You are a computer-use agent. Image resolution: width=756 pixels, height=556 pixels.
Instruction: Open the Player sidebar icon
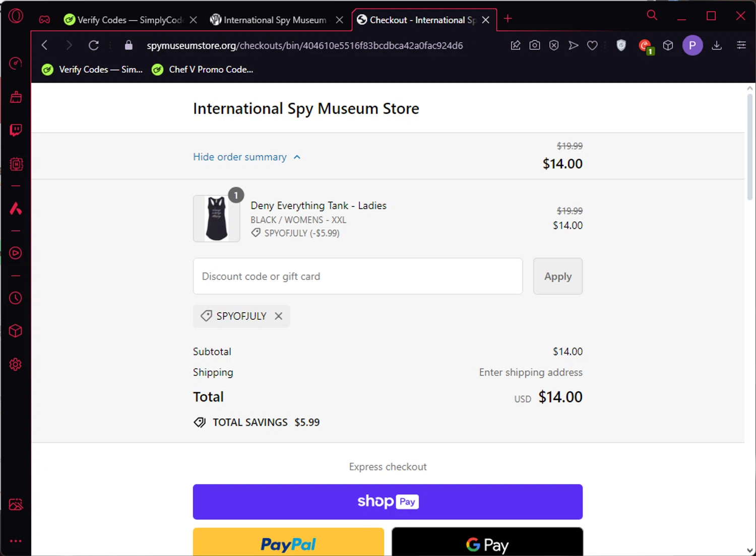[x=16, y=253]
